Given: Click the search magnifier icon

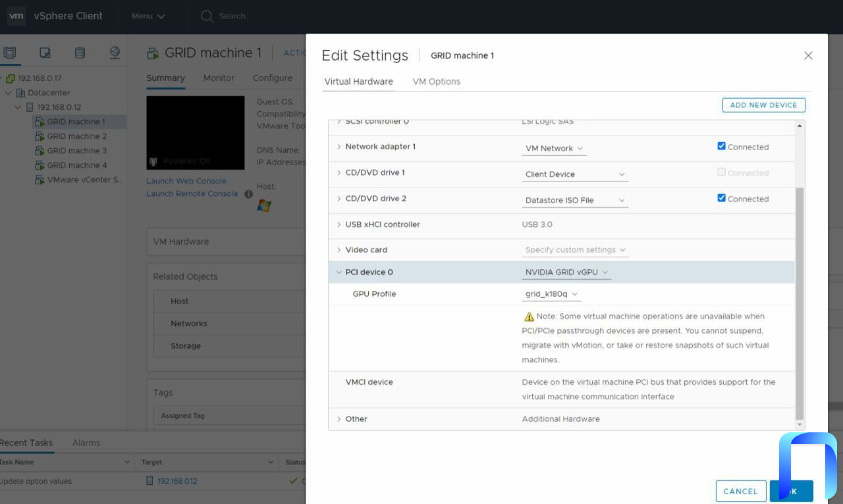Looking at the screenshot, I should pos(207,16).
